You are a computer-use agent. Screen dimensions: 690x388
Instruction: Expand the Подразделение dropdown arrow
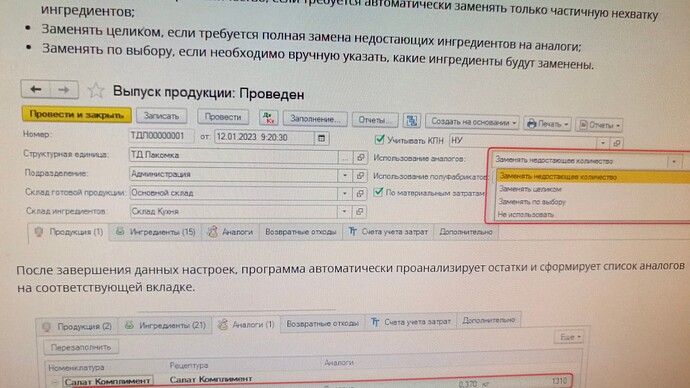(x=345, y=175)
